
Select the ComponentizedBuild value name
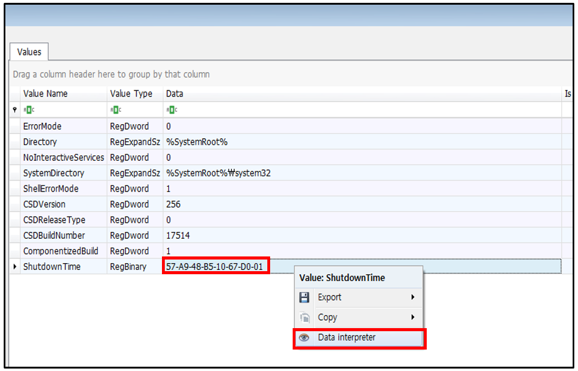point(60,251)
